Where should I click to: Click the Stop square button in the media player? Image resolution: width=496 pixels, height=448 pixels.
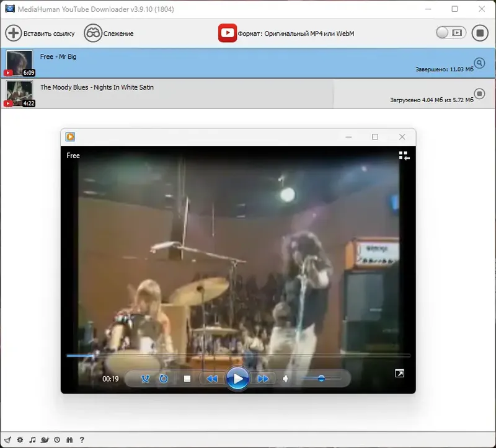pyautogui.click(x=187, y=379)
